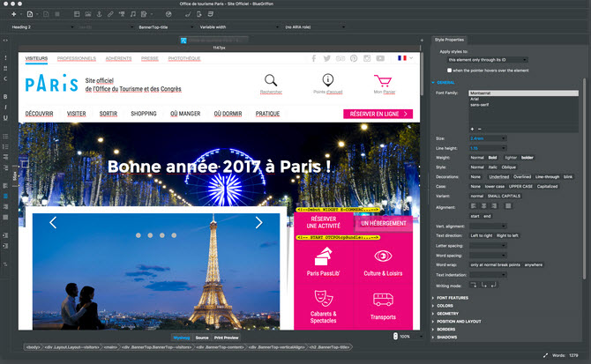Set Style to Italic

click(492, 167)
